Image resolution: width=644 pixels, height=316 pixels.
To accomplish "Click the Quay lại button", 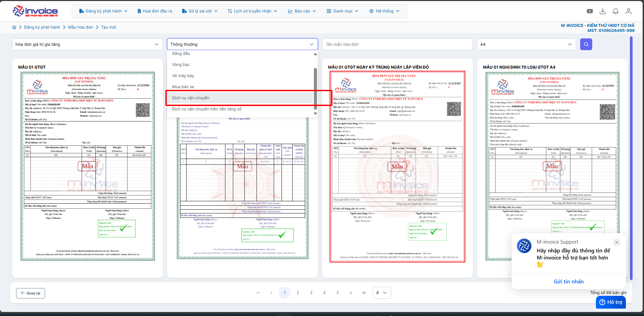I will pos(31,293).
